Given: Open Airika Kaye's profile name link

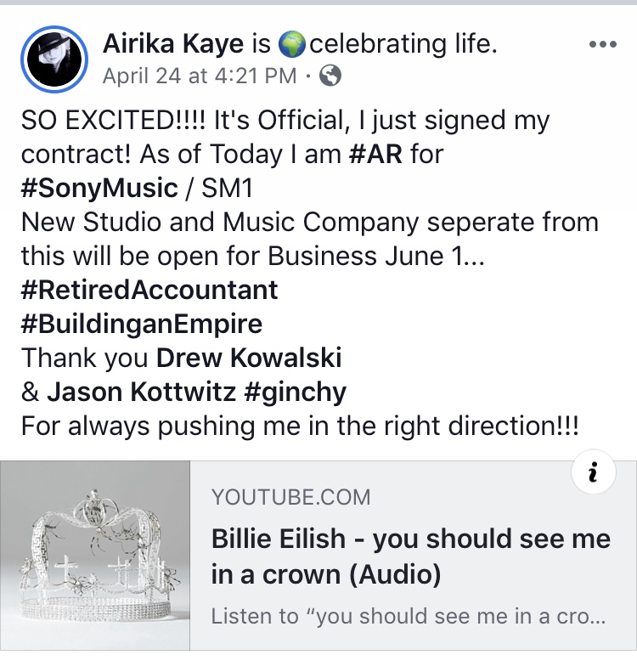Looking at the screenshot, I should pos(173,43).
